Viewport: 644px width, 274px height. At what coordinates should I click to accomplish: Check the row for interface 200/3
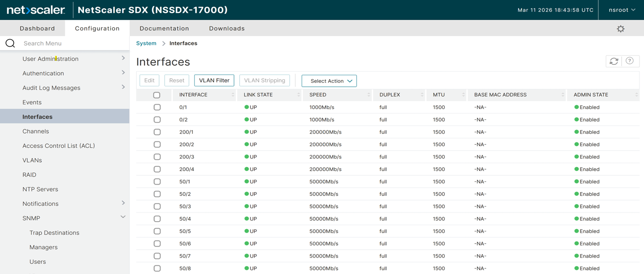[x=157, y=156]
